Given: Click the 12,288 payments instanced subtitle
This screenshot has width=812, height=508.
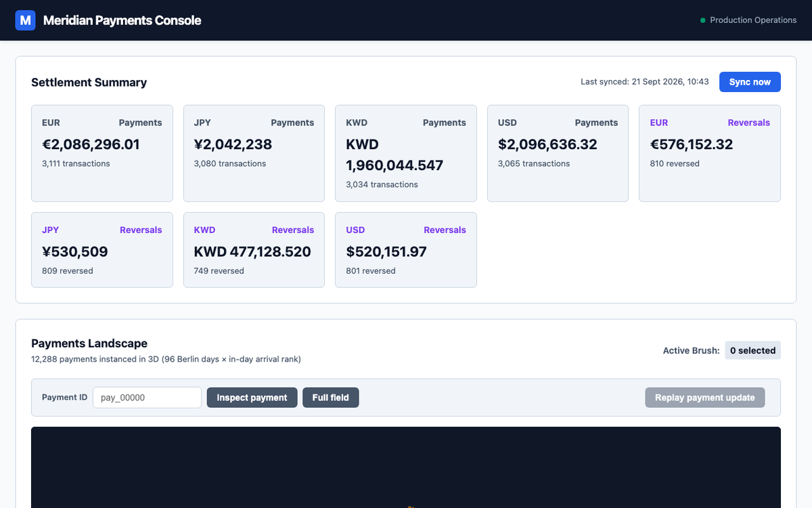Looking at the screenshot, I should [166, 359].
